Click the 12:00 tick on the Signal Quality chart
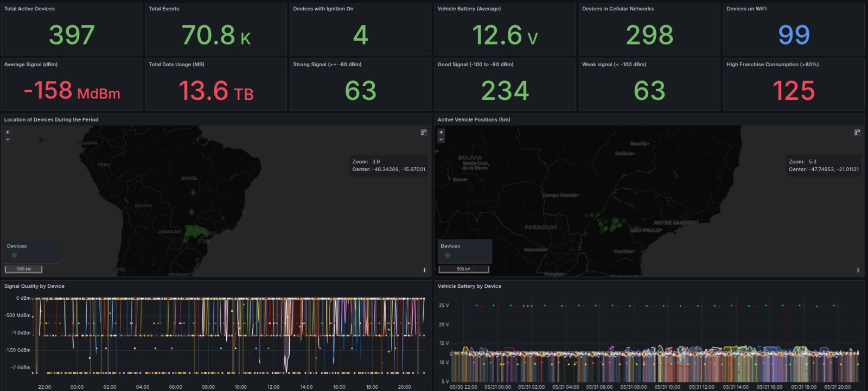Image resolution: width=868 pixels, height=391 pixels. 273,387
